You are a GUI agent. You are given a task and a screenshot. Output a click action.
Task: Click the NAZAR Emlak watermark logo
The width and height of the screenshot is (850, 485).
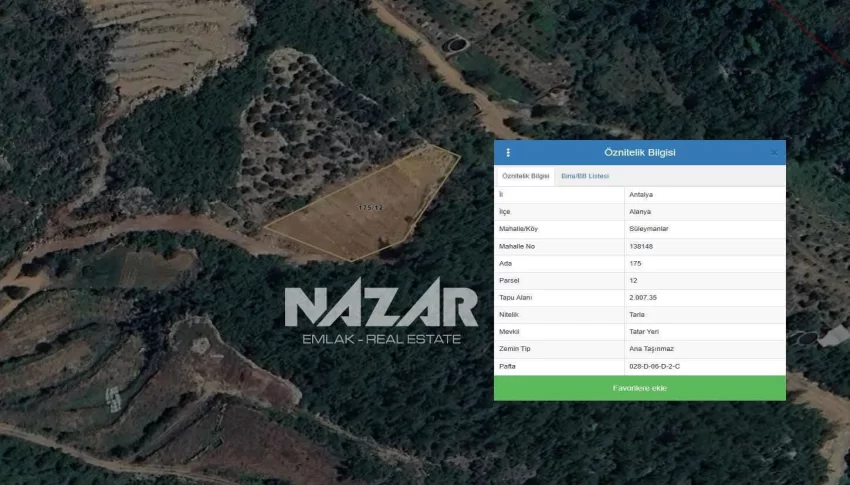tap(381, 311)
